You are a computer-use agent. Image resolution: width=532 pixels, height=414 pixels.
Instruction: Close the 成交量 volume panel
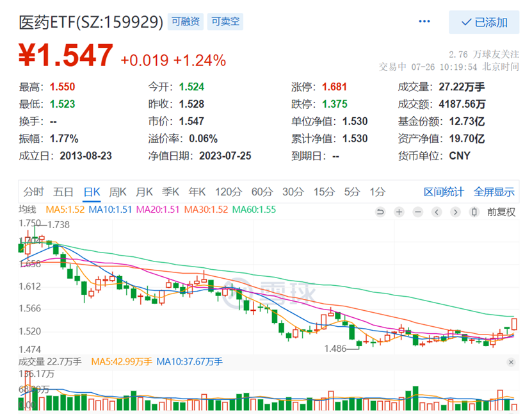[x=511, y=362]
